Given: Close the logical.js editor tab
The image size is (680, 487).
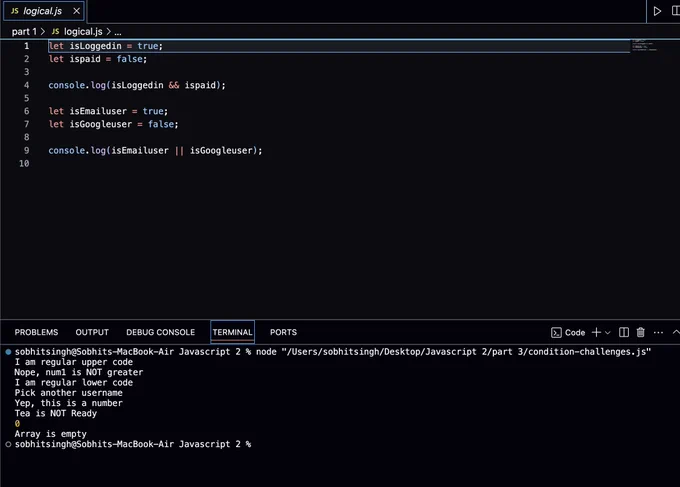Looking at the screenshot, I should [x=76, y=11].
